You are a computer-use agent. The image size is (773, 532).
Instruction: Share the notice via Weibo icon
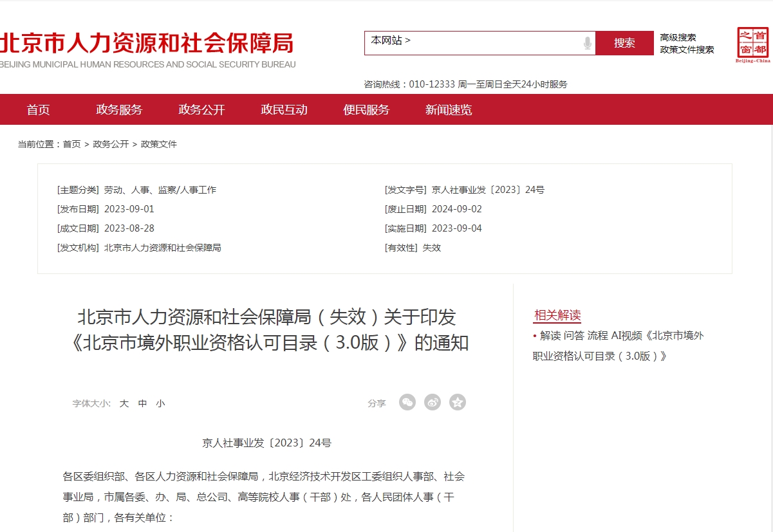[433, 403]
